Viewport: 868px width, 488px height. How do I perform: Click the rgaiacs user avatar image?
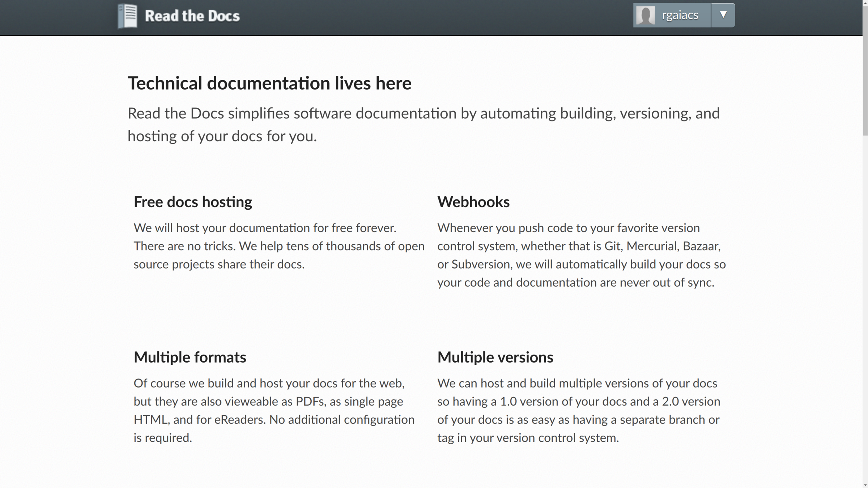(x=646, y=15)
